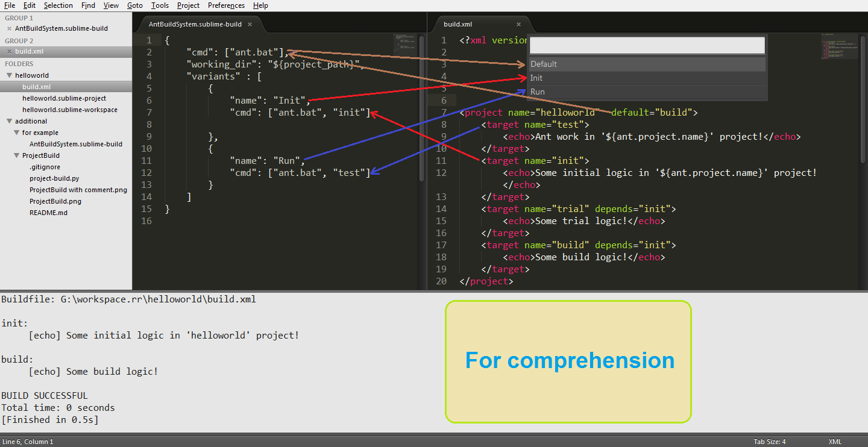Open AntBuildSystem.sublime-build under 'for example' folder

[76, 144]
